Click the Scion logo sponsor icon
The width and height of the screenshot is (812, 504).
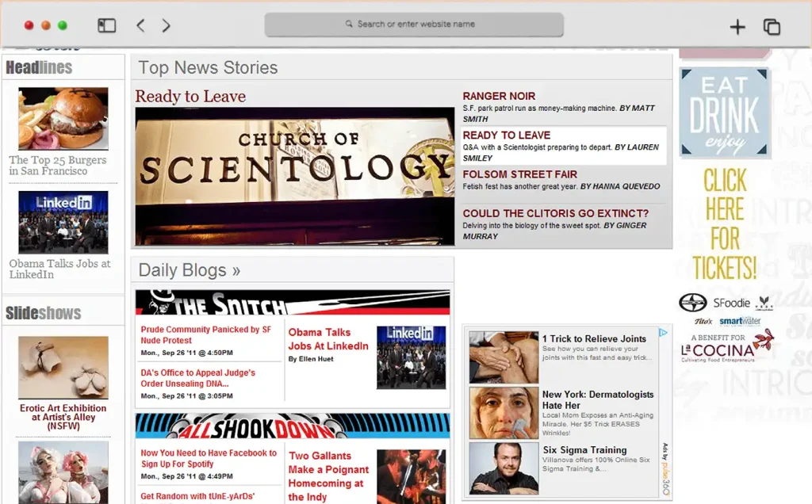pyautogui.click(x=692, y=303)
